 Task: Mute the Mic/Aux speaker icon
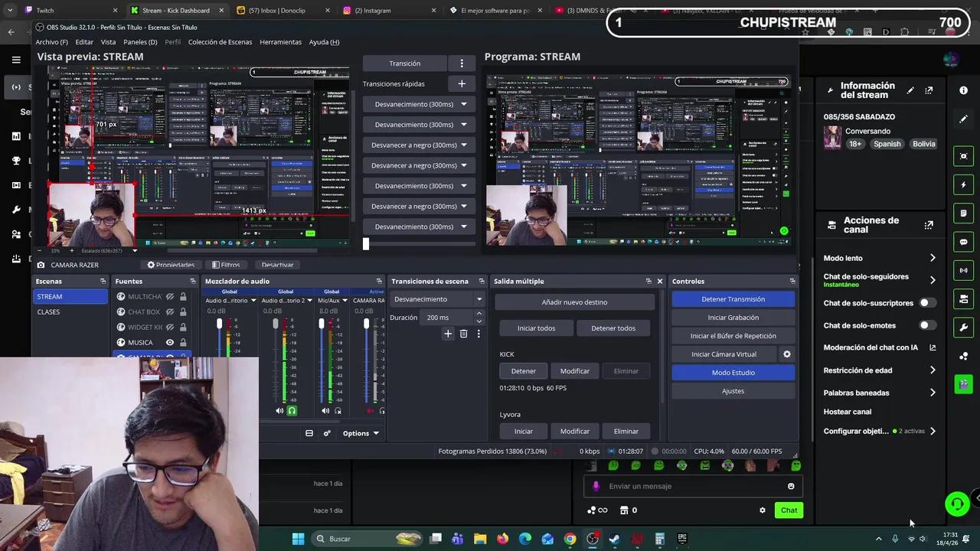325,411
